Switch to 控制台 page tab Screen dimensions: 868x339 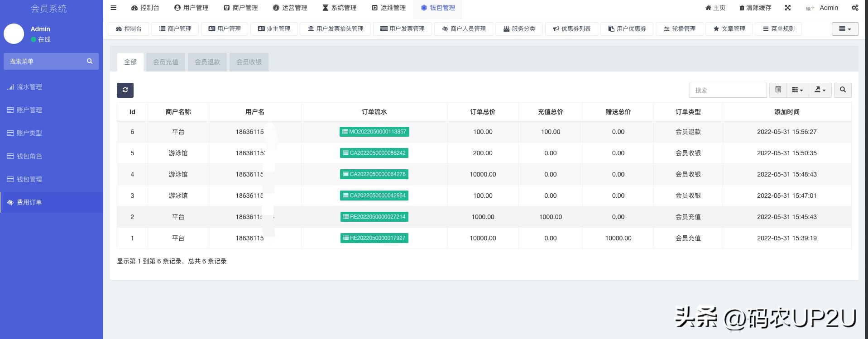(x=129, y=29)
